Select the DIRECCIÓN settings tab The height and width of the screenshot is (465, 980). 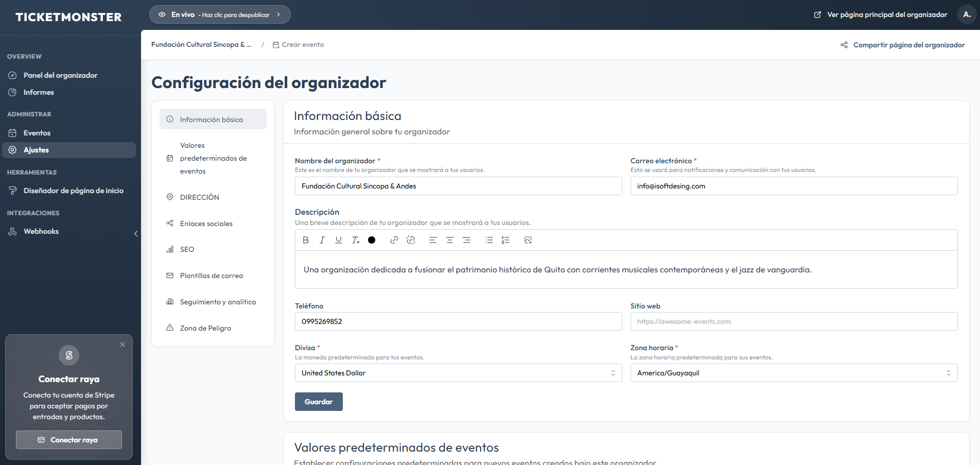click(x=213, y=197)
